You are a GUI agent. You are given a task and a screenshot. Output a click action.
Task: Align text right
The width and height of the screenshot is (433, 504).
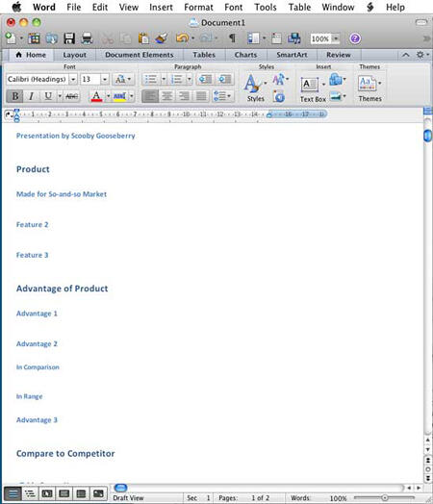[184, 96]
